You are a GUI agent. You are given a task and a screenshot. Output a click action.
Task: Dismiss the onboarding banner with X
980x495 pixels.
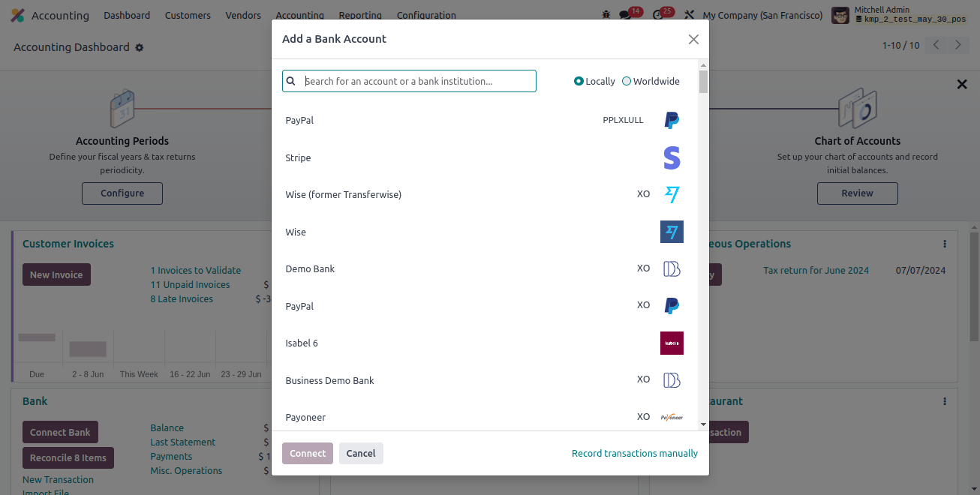click(962, 84)
